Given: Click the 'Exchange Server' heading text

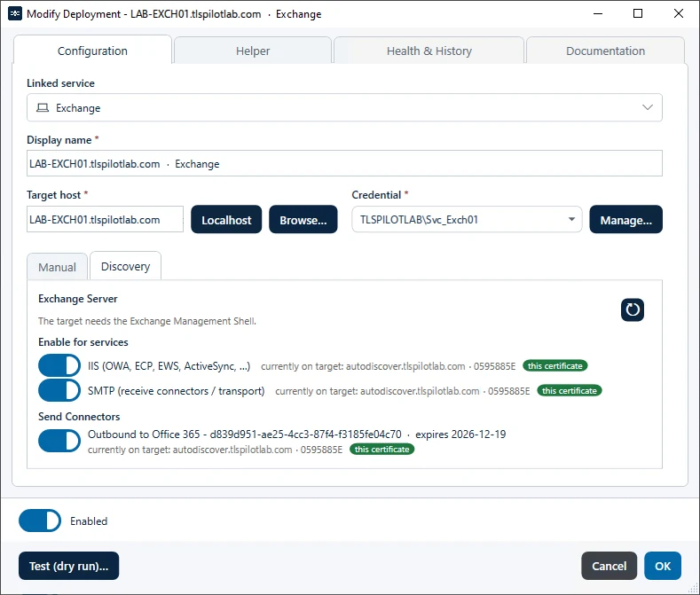Looking at the screenshot, I should [x=78, y=299].
